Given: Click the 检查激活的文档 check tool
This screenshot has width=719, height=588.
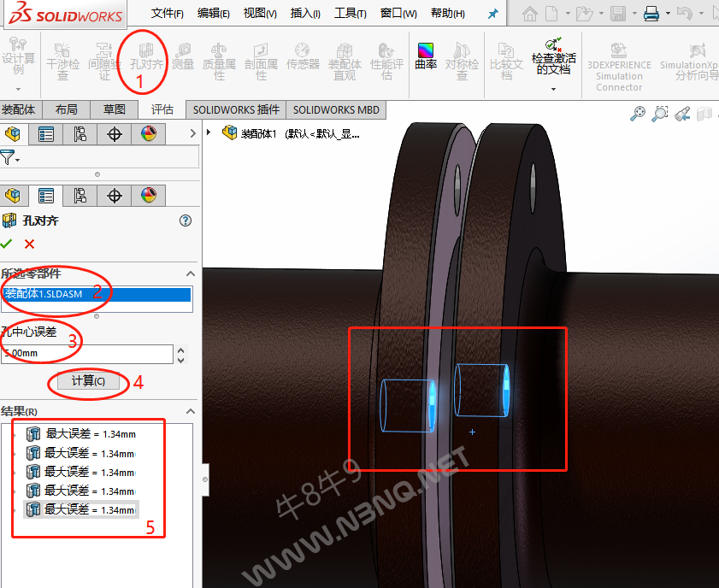Looking at the screenshot, I should coord(553,56).
